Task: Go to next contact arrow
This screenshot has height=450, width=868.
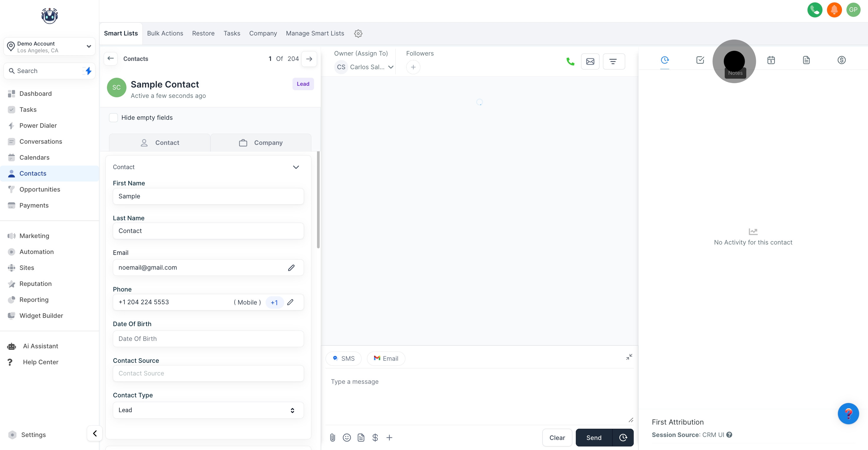Action: [x=309, y=59]
